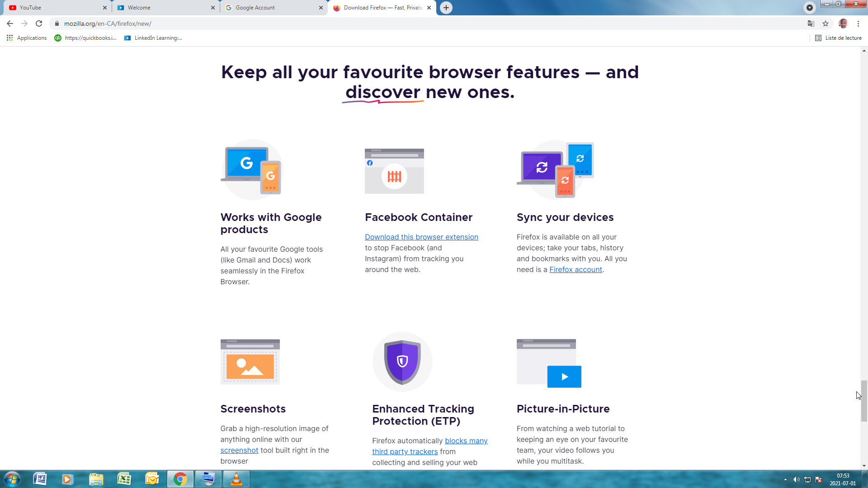This screenshot has width=868, height=488.
Task: Reload the current page
Action: [39, 23]
